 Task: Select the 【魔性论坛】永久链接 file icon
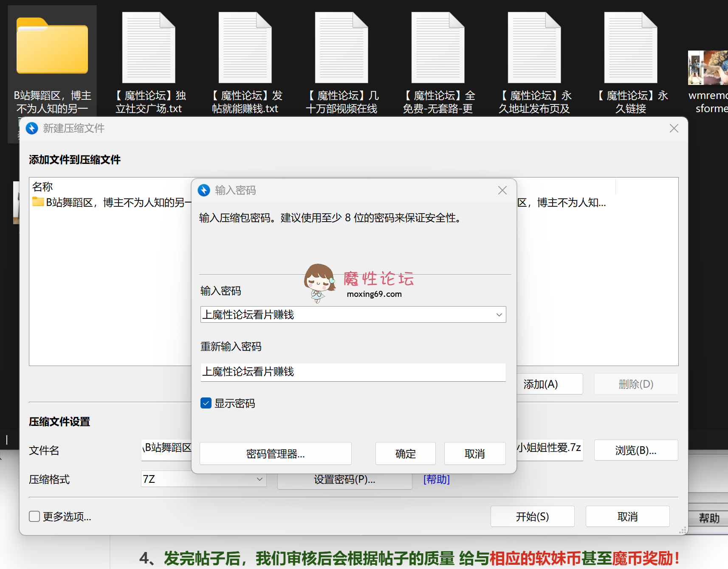tap(631, 48)
